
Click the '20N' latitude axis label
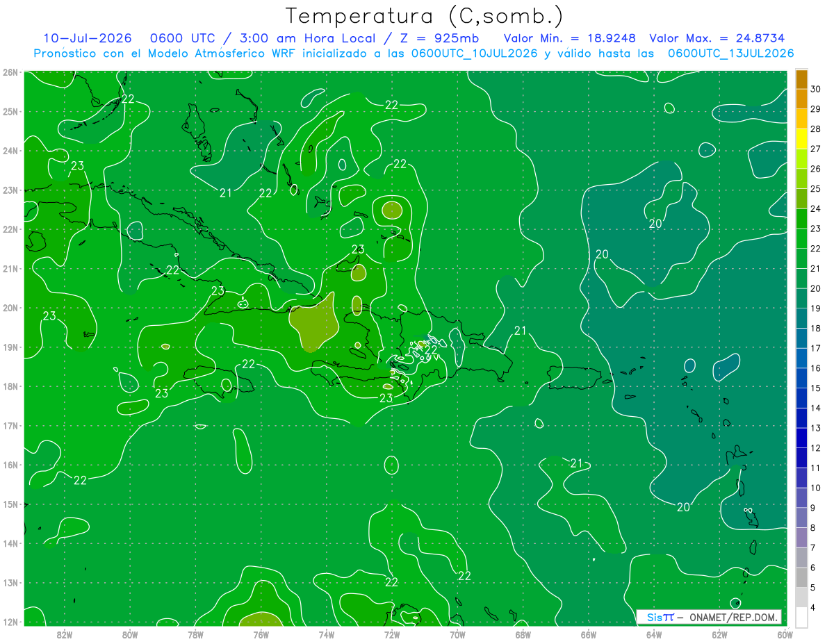pos(10,308)
